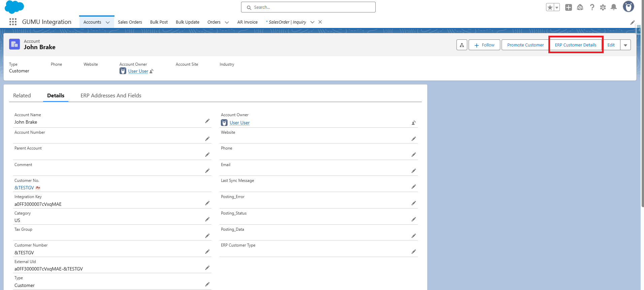Click the Integration Key value a0FF3000007cVxqMAE
This screenshot has height=290, width=644.
tap(38, 204)
